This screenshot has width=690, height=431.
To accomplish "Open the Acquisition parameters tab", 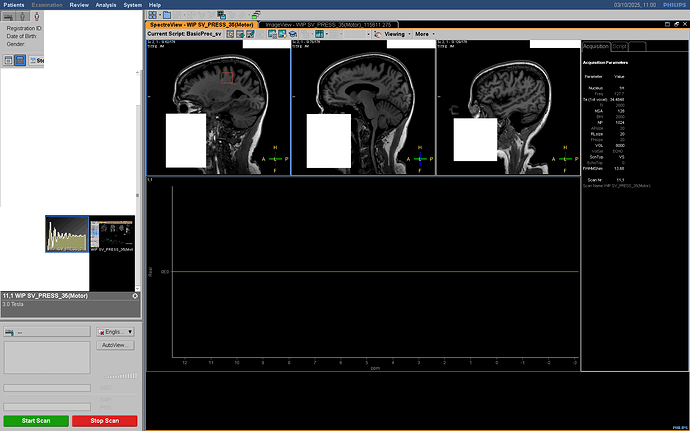I will (x=596, y=46).
